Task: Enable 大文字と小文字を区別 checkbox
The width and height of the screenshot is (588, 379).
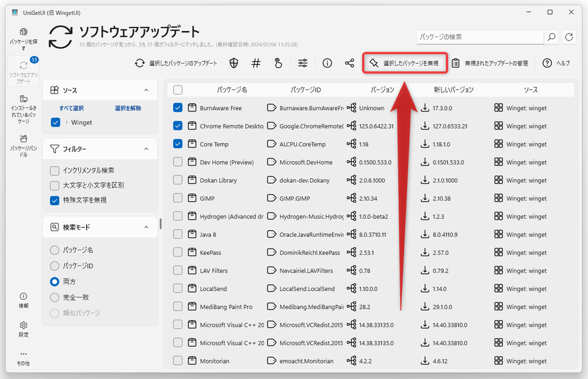Action: [55, 185]
